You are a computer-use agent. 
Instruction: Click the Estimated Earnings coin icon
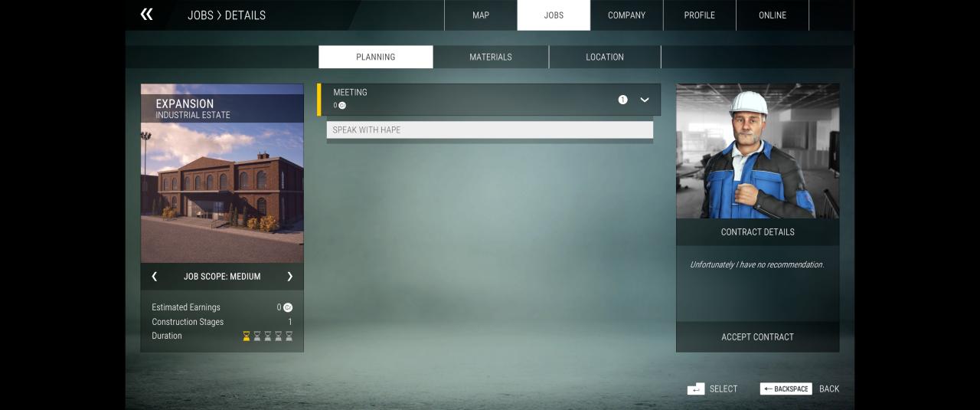(288, 307)
